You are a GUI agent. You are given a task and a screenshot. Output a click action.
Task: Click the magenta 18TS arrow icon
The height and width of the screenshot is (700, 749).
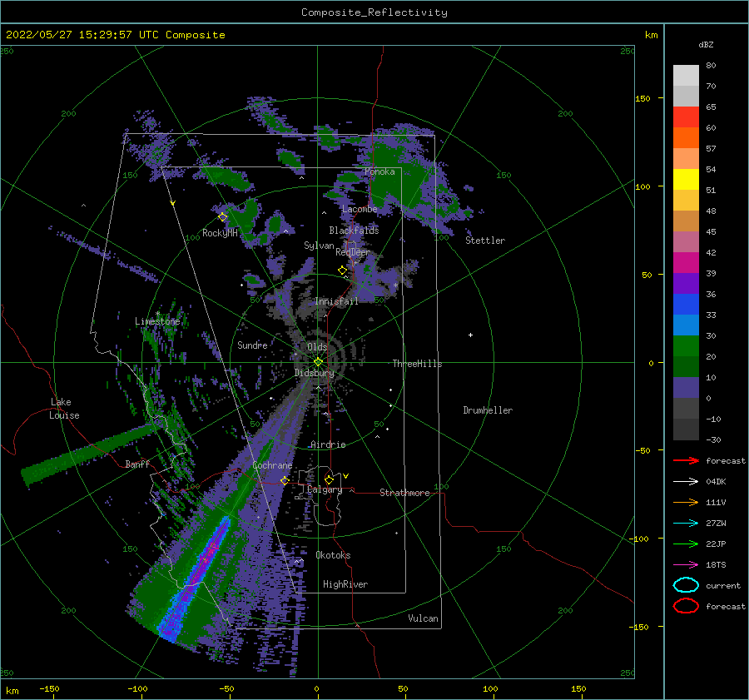coord(686,565)
